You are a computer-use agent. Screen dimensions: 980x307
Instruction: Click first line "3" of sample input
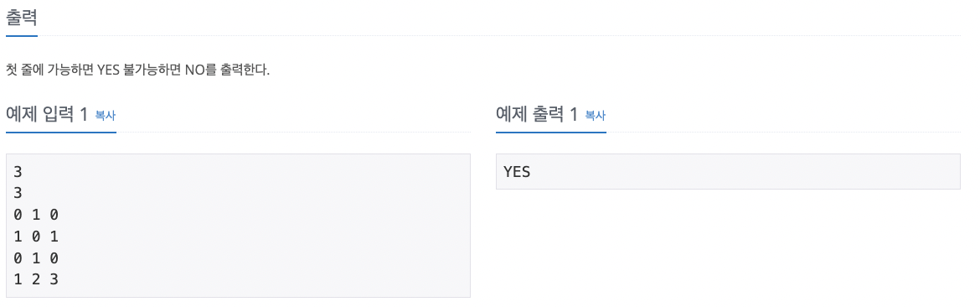(18, 172)
